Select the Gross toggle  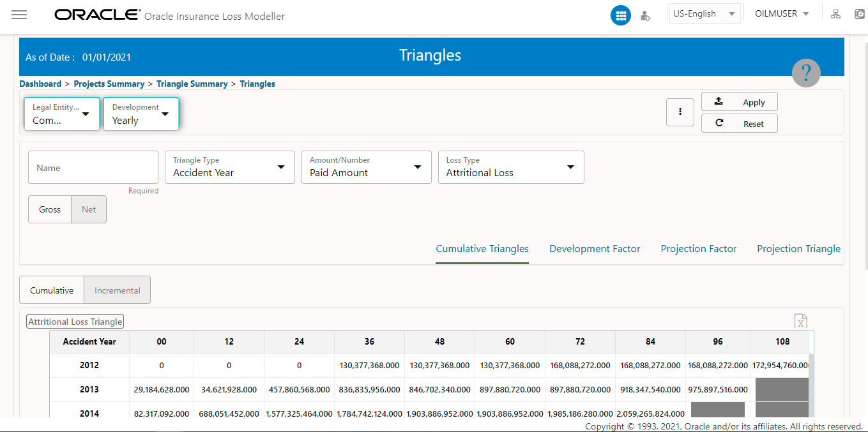(50, 209)
